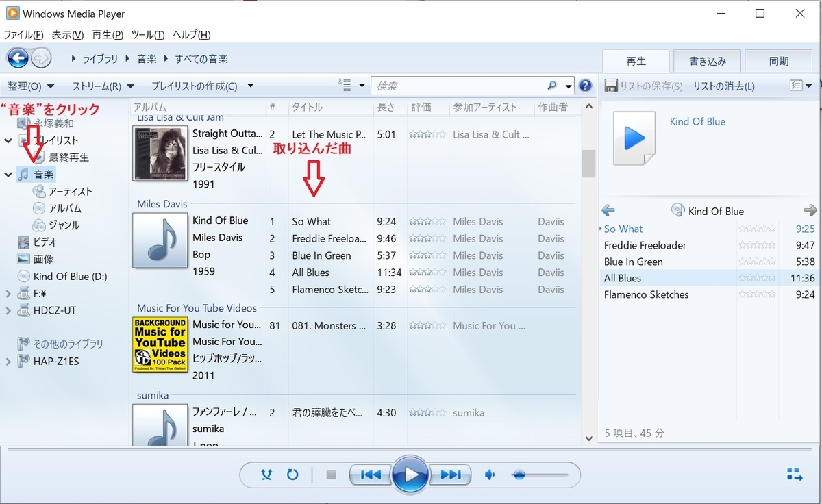This screenshot has width=822, height=504.
Task: Skip to the next track
Action: 450,475
